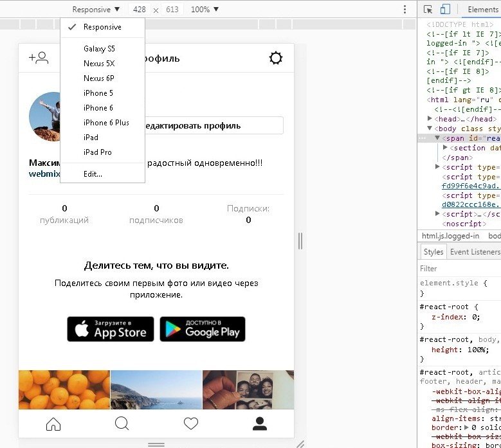Expand the head element node
The width and height of the screenshot is (501, 448).
430,119
